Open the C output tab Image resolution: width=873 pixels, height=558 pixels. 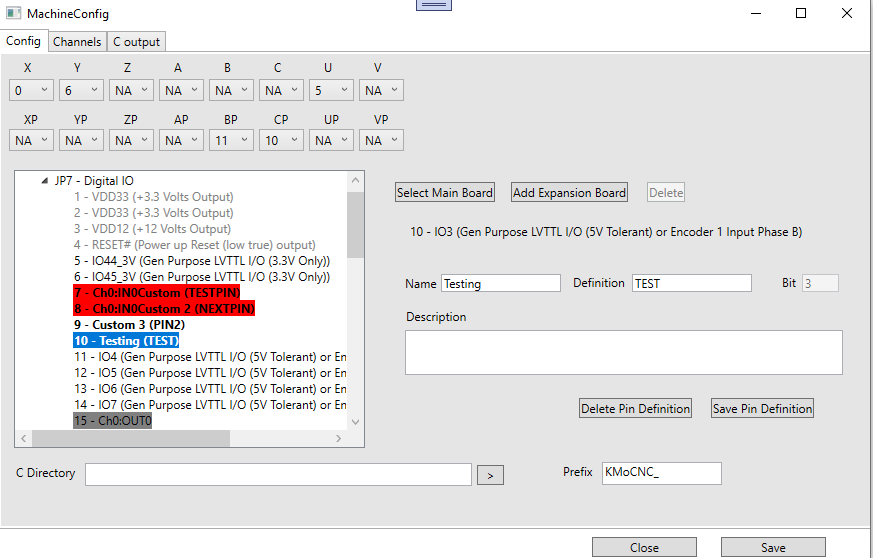point(136,42)
